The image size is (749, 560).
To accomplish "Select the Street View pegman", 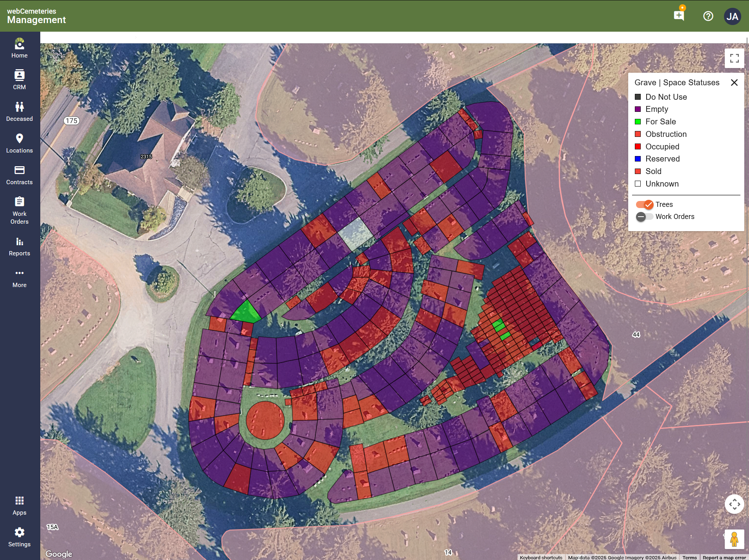I will pos(734,539).
